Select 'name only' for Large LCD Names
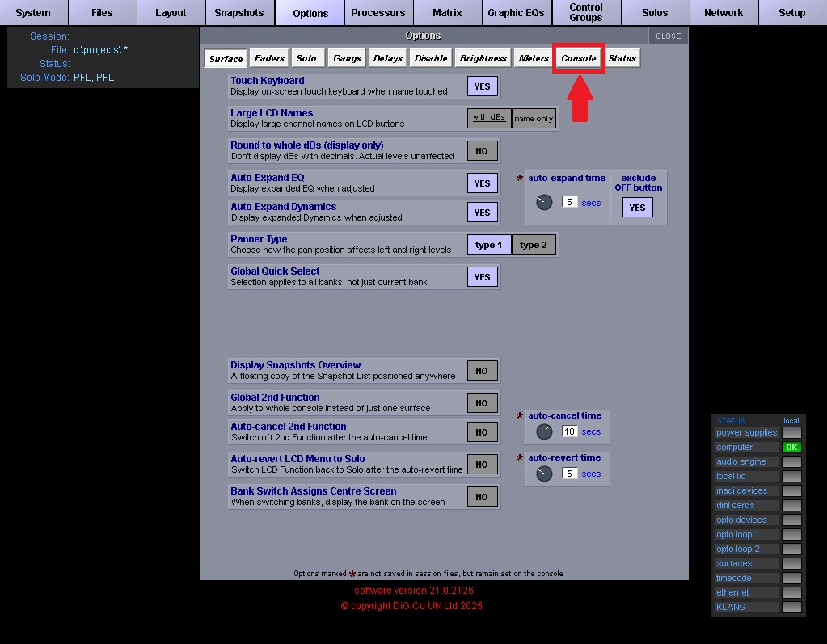 (x=534, y=118)
